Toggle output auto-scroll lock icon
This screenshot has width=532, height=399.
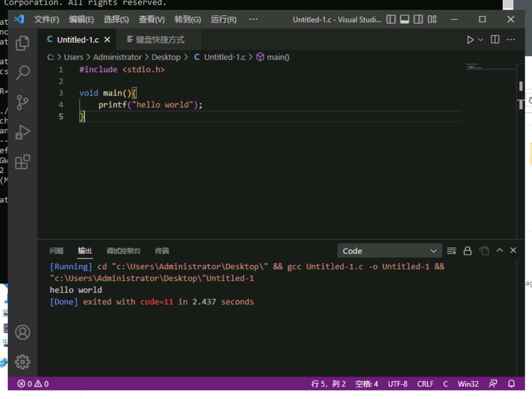point(467,251)
